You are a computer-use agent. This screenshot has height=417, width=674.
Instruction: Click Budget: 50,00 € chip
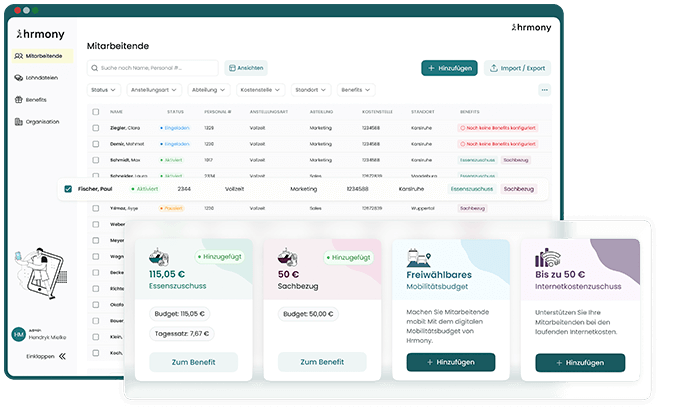308,314
